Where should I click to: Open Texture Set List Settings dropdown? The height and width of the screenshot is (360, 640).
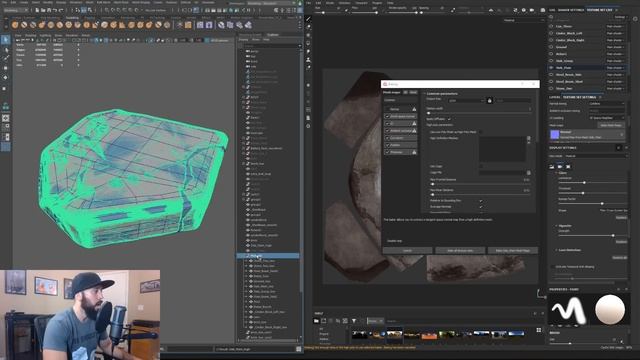click(620, 17)
